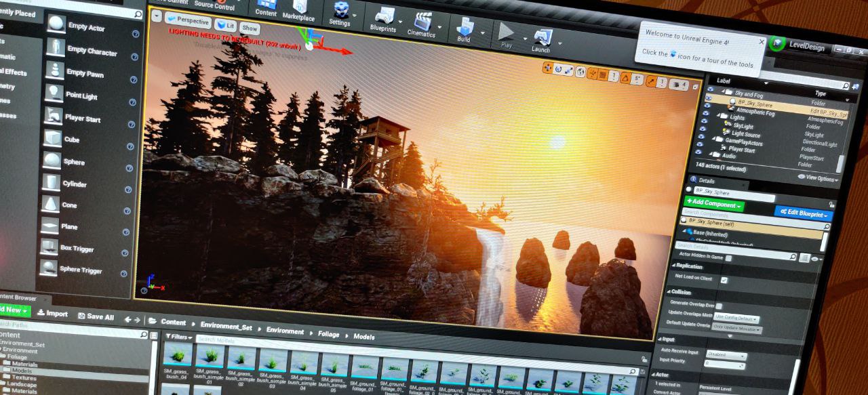Image resolution: width=868 pixels, height=395 pixels.
Task: Open the camera speed setting
Action: click(678, 85)
